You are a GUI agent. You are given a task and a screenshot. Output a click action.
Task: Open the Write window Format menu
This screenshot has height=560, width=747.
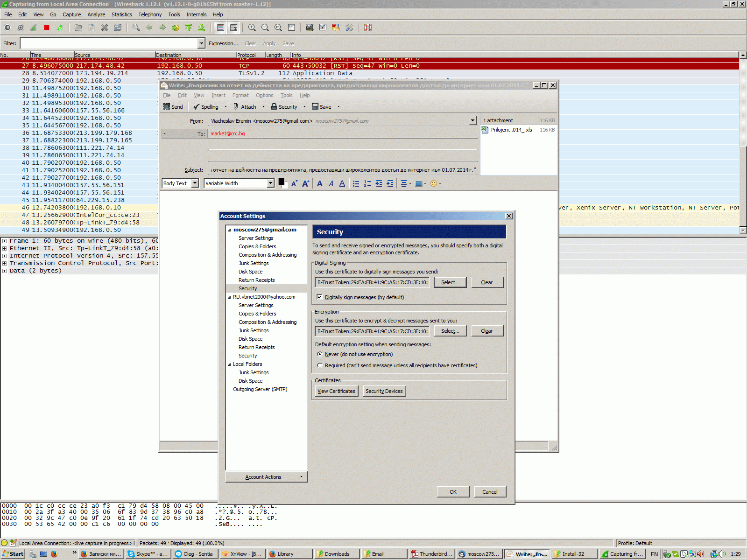[240, 95]
